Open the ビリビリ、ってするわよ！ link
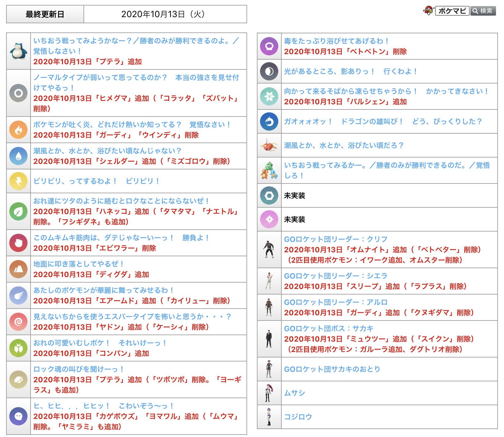 96,181
